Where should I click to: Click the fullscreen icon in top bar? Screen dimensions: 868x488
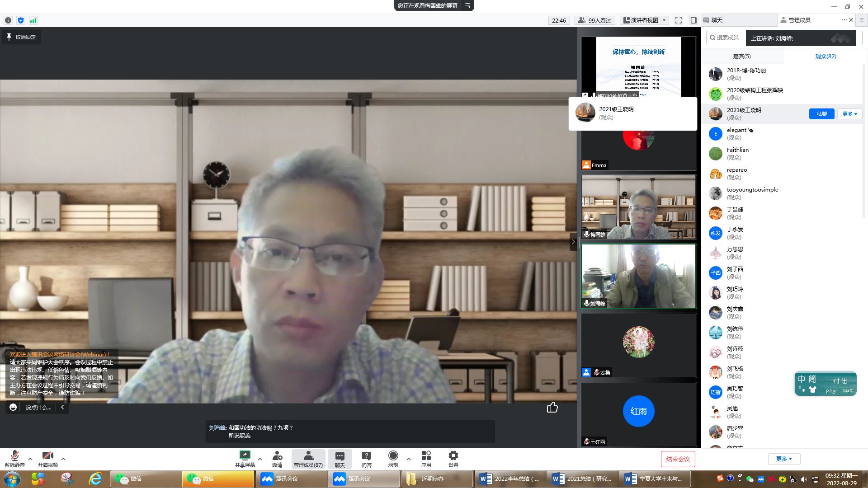(678, 20)
